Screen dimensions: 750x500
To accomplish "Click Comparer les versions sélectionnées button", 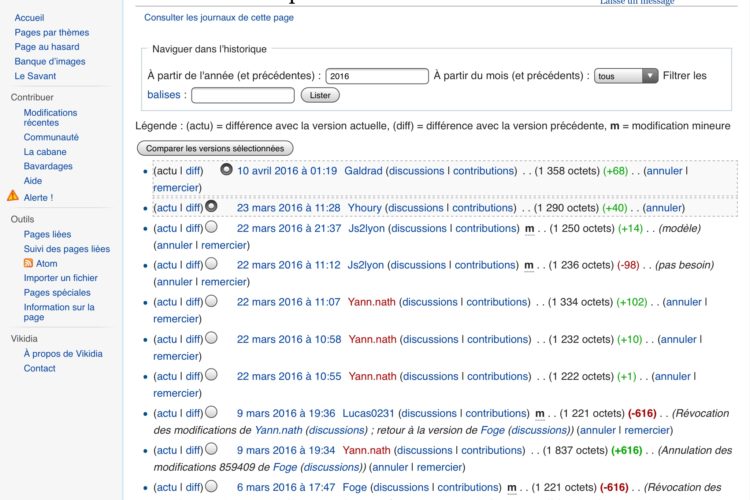I will [215, 148].
